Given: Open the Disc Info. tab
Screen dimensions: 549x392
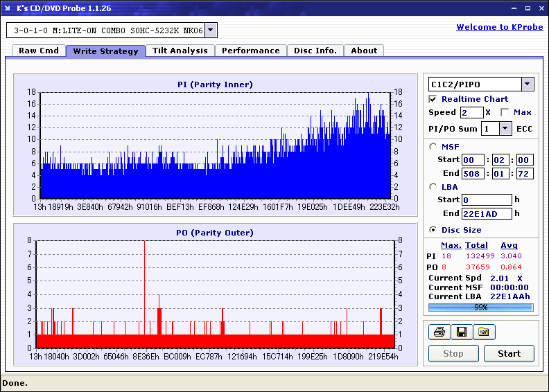Looking at the screenshot, I should (x=315, y=51).
